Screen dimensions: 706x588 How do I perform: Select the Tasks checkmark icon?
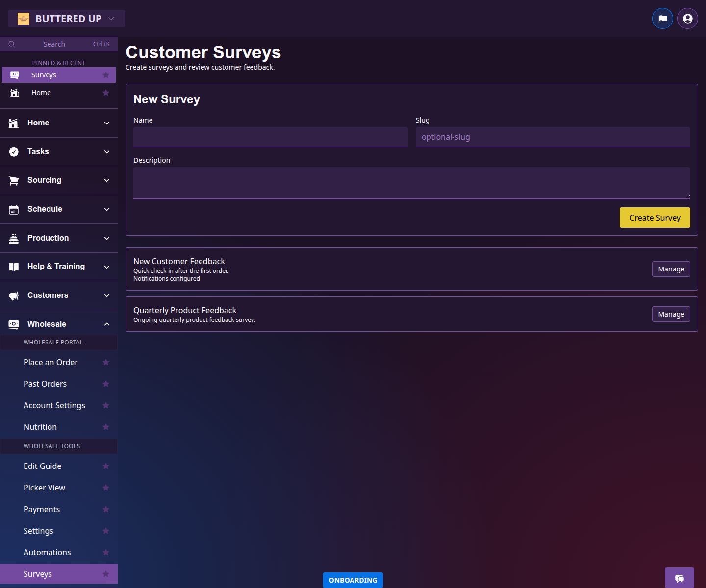(13, 151)
